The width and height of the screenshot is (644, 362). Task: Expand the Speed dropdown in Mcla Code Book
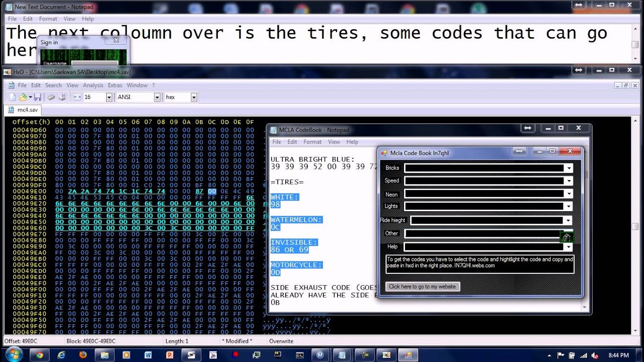click(569, 181)
